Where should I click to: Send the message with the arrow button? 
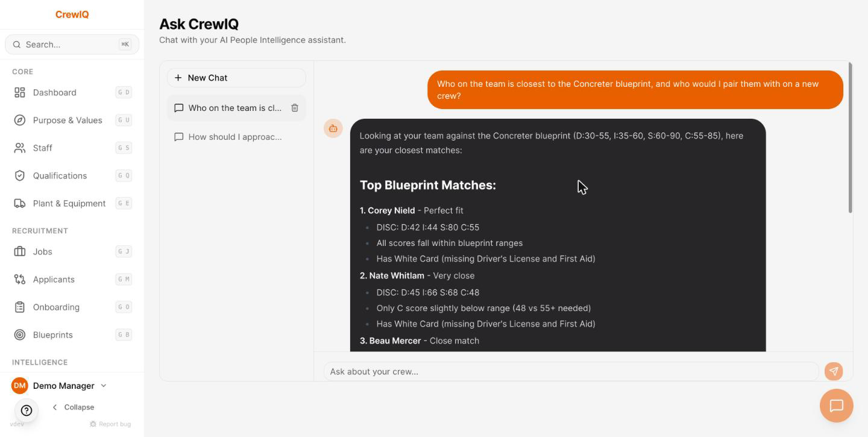[x=834, y=371]
